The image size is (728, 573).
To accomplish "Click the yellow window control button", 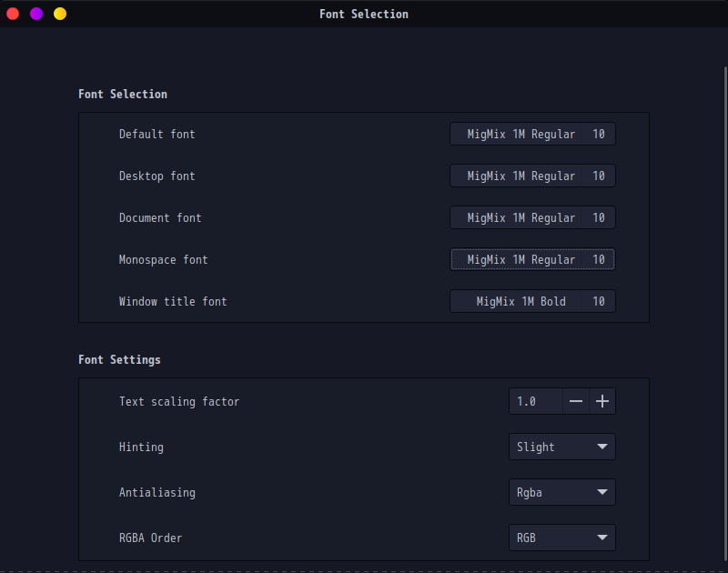I will tap(60, 14).
